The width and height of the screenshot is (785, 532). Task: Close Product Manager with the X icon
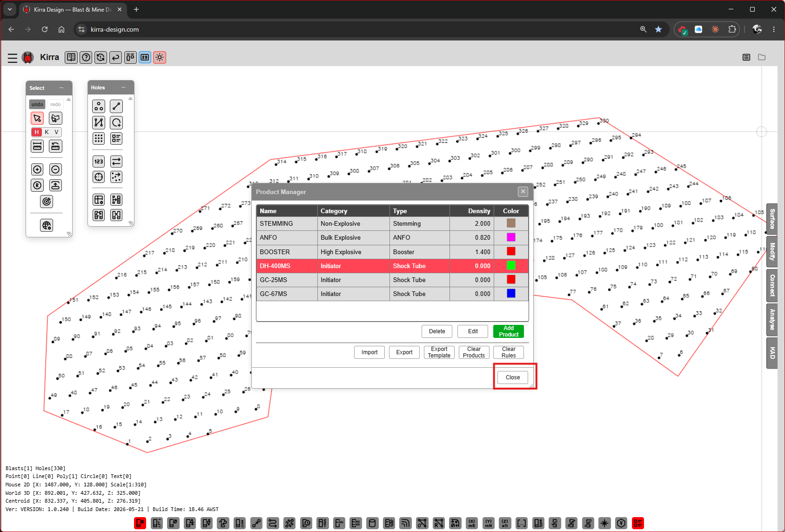523,191
